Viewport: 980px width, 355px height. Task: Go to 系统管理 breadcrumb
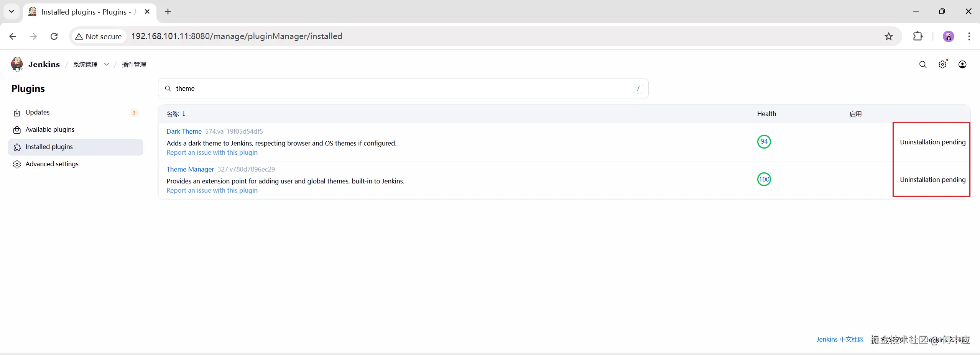86,64
